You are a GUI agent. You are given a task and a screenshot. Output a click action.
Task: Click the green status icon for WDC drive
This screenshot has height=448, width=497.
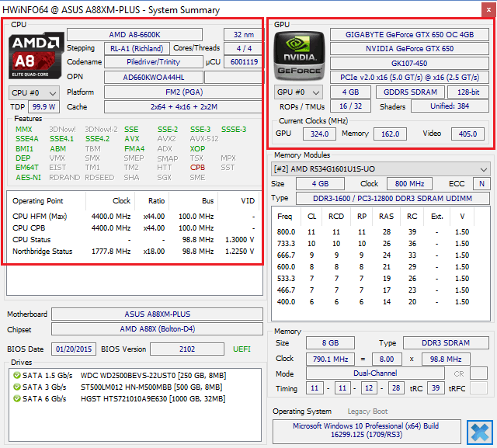click(x=17, y=376)
